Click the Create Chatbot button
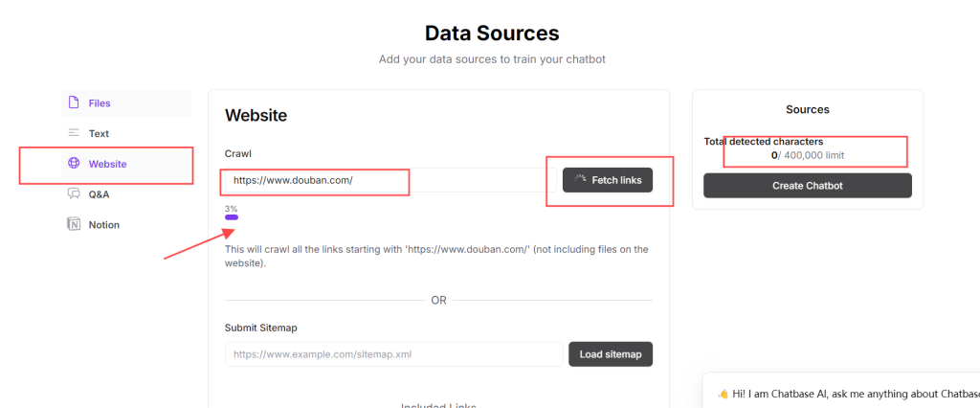The height and width of the screenshot is (408, 980). (807, 185)
